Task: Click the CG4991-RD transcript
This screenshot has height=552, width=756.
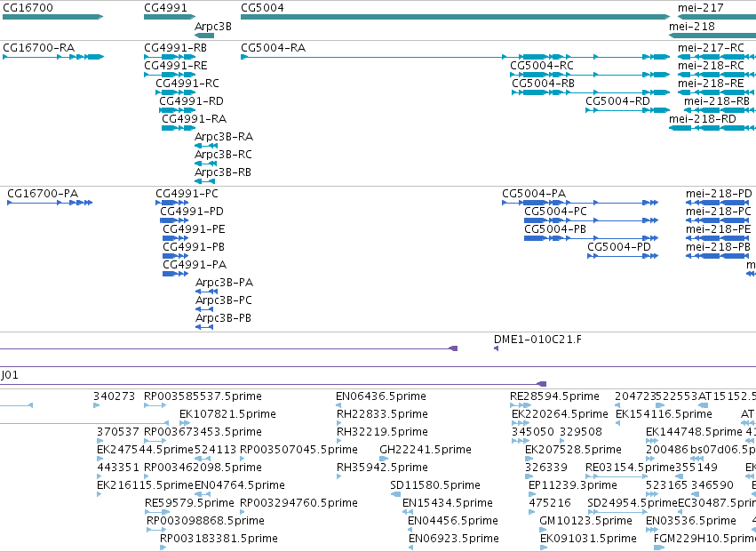Action: (x=178, y=110)
